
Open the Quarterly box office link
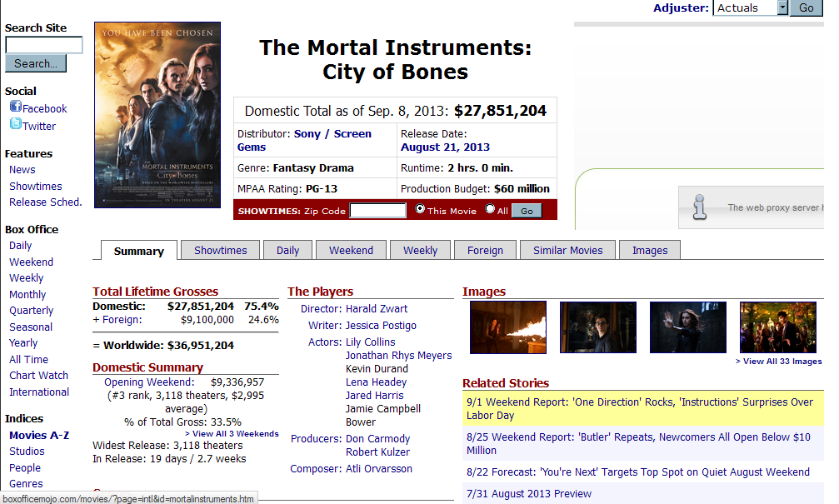(x=31, y=311)
